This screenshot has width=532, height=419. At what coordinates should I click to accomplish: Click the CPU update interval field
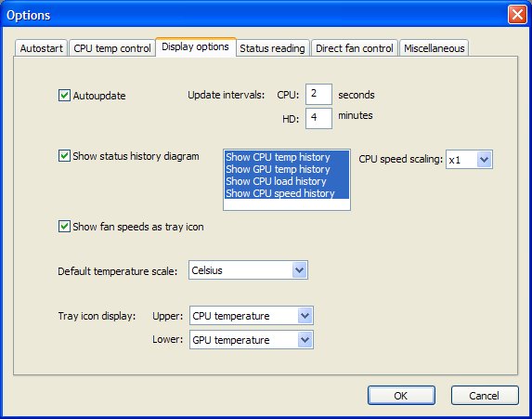pyautogui.click(x=318, y=94)
